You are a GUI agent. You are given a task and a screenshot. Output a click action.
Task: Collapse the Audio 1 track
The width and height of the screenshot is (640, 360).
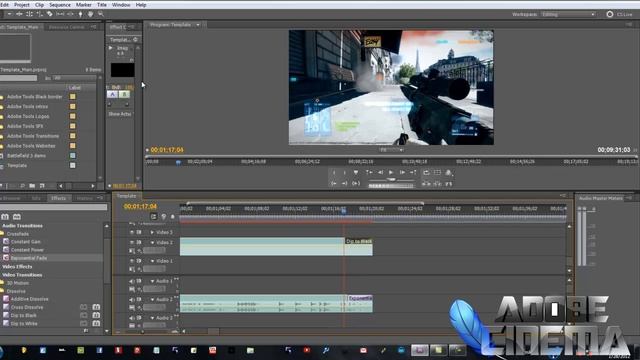152,281
